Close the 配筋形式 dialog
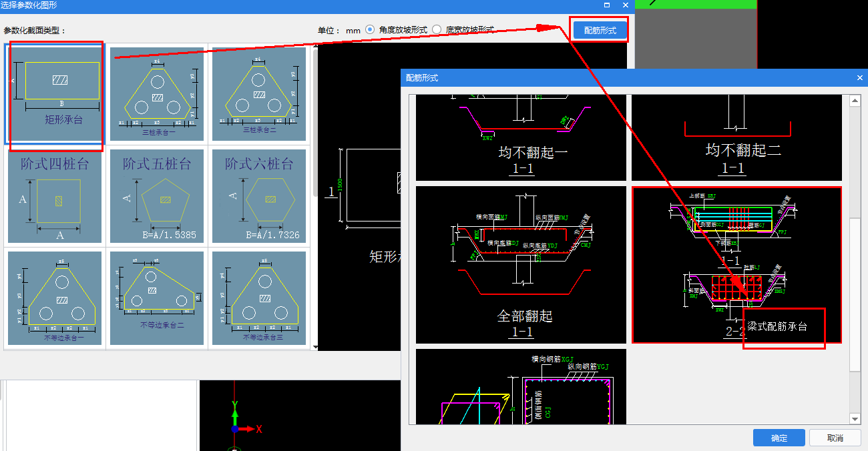This screenshot has width=868, height=451. coord(860,78)
